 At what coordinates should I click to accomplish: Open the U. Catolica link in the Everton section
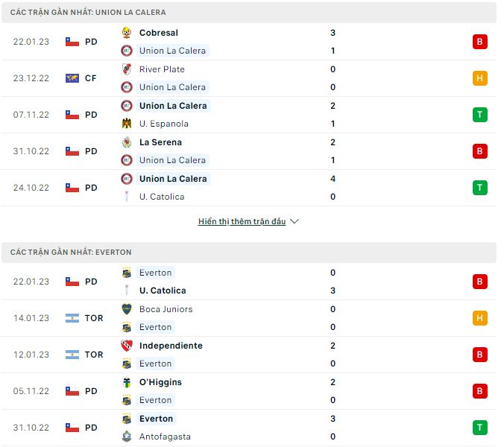[x=163, y=291]
